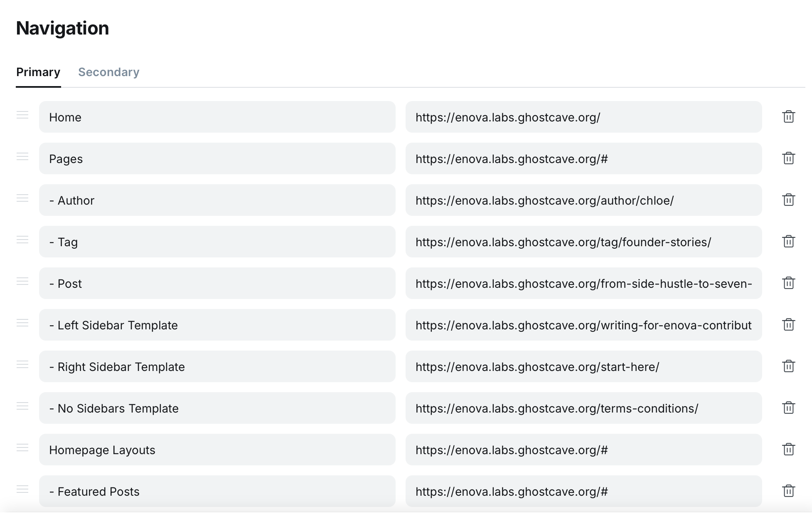The image size is (812, 524).
Task: Delete the Homepage Layouts item
Action: click(x=788, y=450)
